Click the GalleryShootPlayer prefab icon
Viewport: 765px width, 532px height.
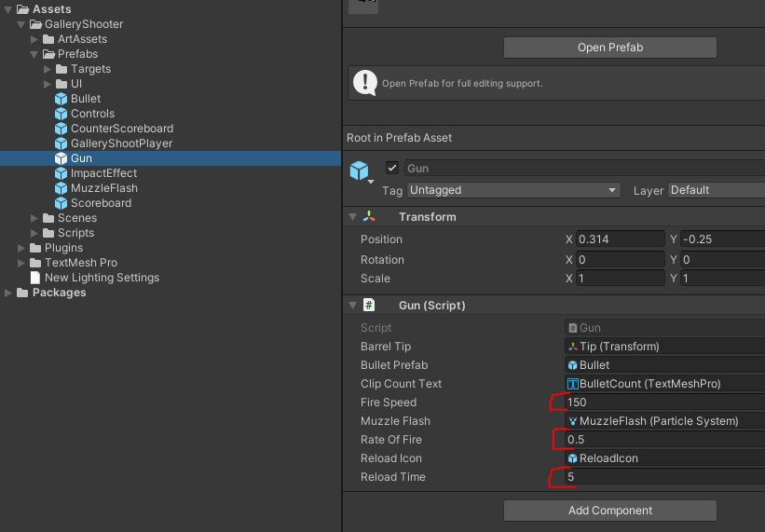pos(61,143)
